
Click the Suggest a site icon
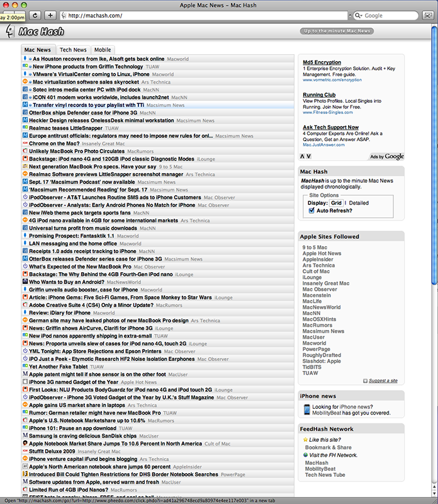(365, 381)
